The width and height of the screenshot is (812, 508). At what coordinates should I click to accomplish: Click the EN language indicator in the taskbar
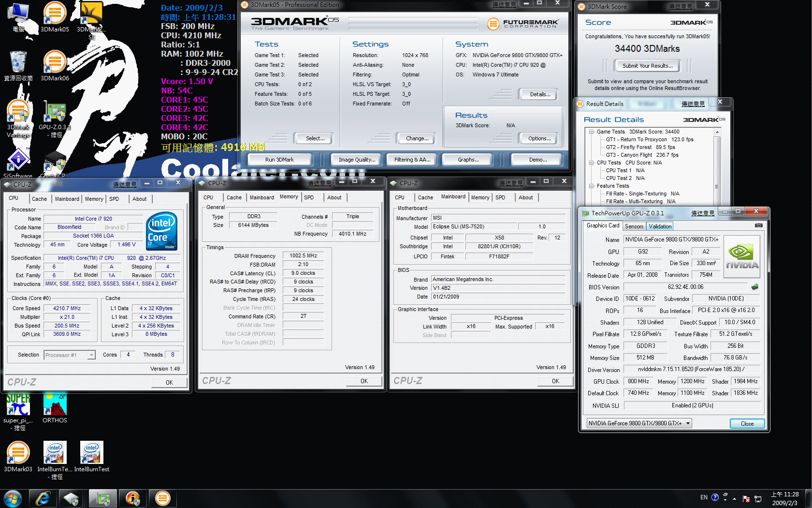704,497
